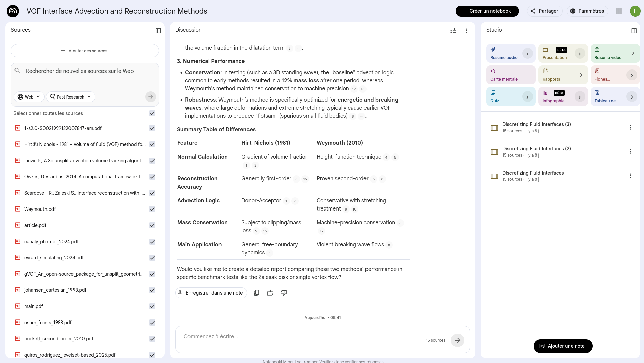Expand Fiches options chevron

632,75
